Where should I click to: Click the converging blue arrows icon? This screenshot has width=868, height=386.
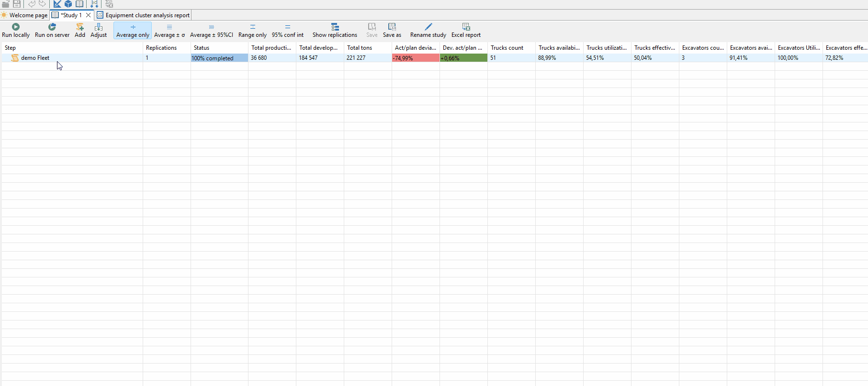[x=94, y=4]
